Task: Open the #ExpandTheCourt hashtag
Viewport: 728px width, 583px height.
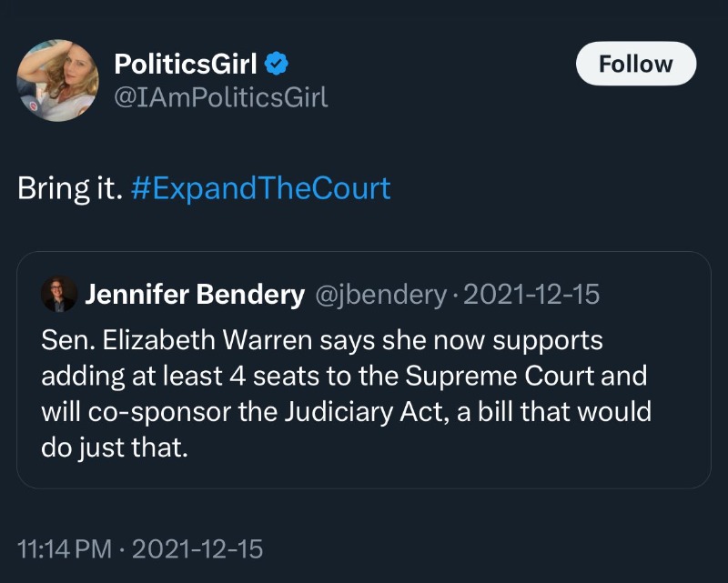Action: (x=261, y=187)
